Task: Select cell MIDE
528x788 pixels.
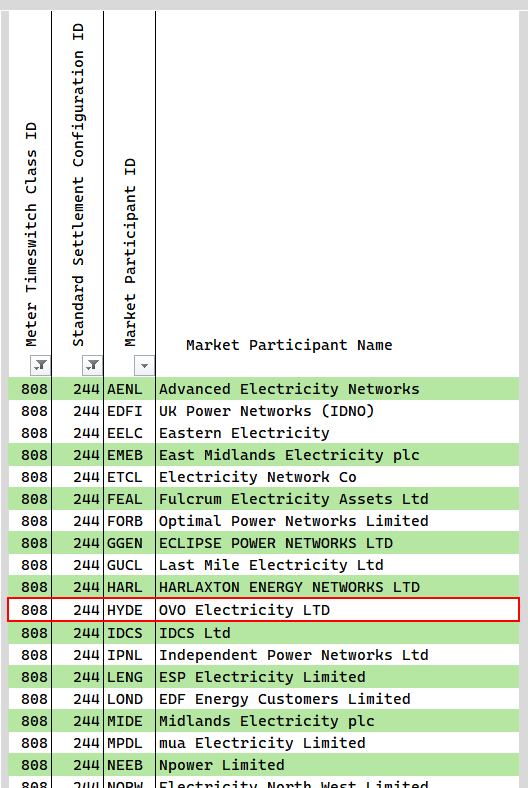Action: click(x=129, y=721)
